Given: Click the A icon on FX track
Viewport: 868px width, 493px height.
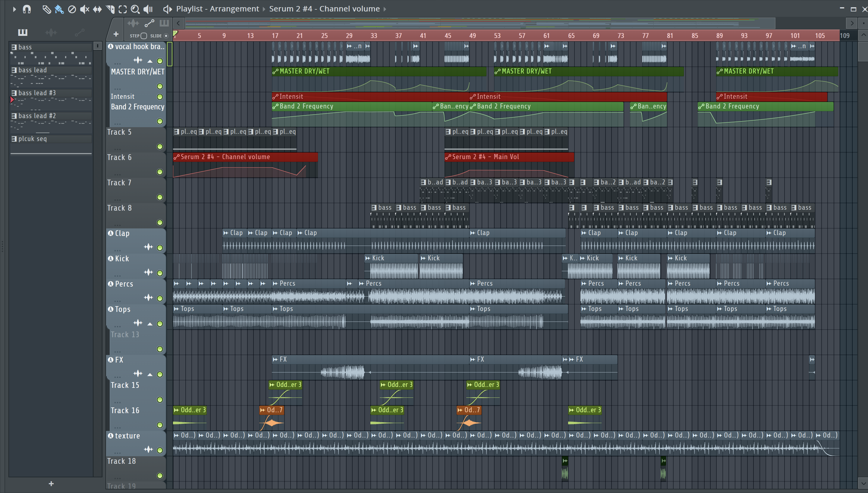Looking at the screenshot, I should [111, 360].
